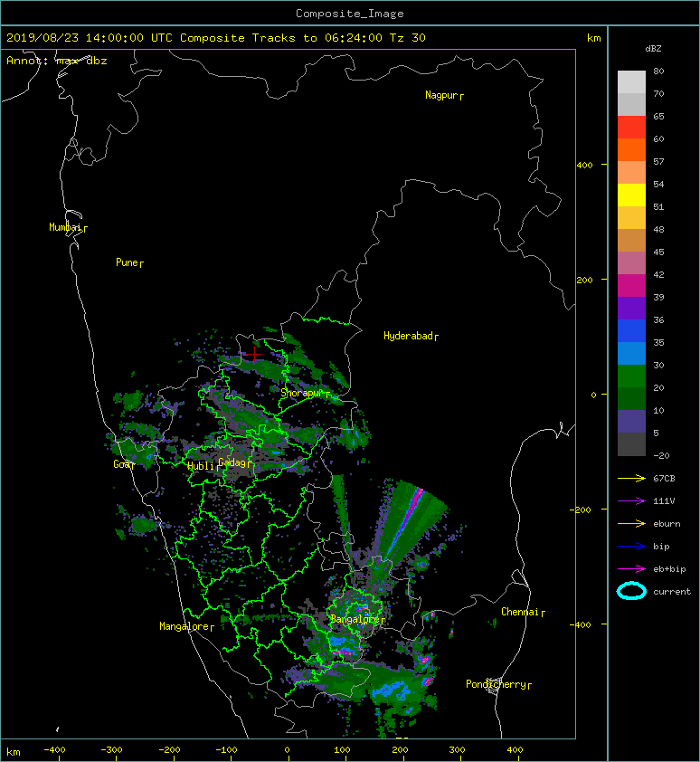Screen dimensions: 700x762
Task: Click the 54 dBZ yellow color swatch
Action: (x=631, y=195)
